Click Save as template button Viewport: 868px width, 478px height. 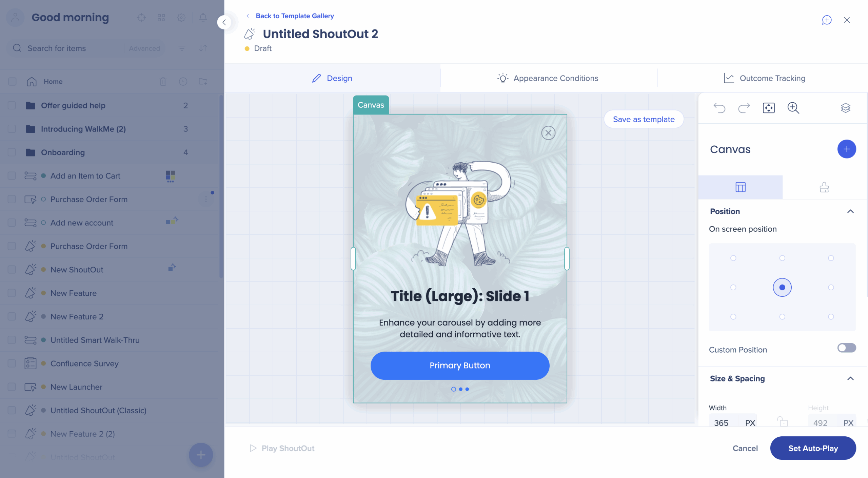click(x=644, y=119)
